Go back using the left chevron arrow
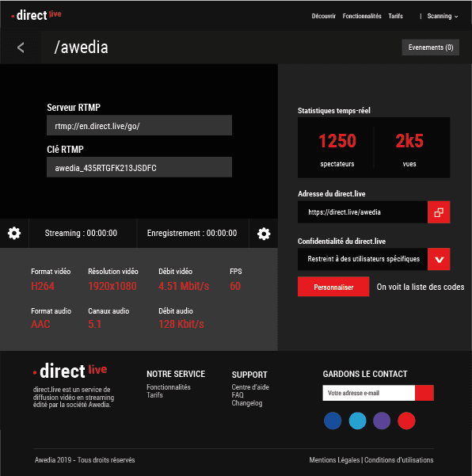472x476 pixels. click(21, 48)
